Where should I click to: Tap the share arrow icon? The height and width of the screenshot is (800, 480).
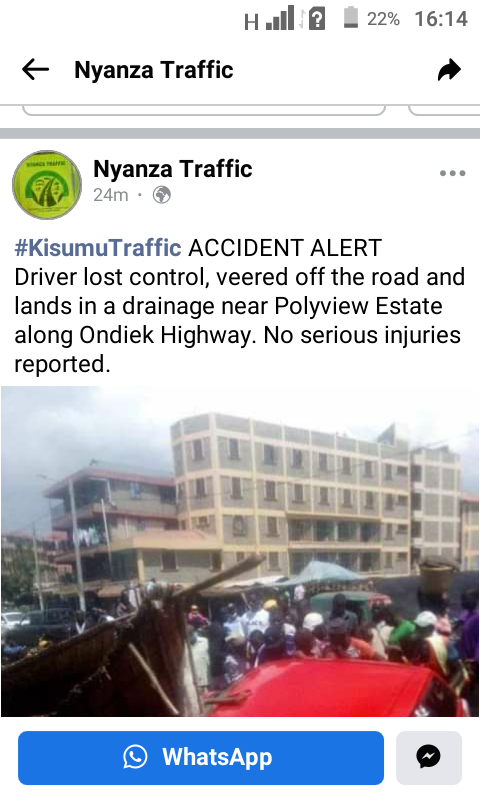pyautogui.click(x=449, y=70)
